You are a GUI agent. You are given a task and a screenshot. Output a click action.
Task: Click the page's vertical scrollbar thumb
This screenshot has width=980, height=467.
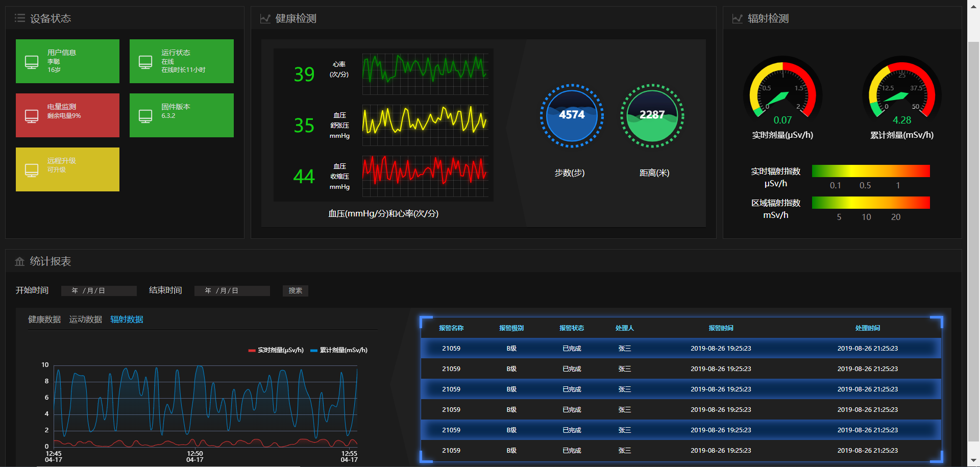(x=973, y=240)
